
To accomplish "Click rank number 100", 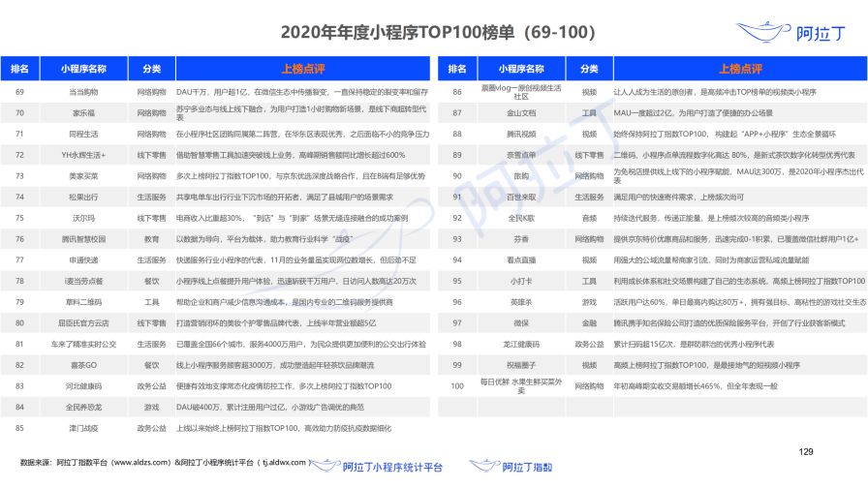I will tap(457, 386).
